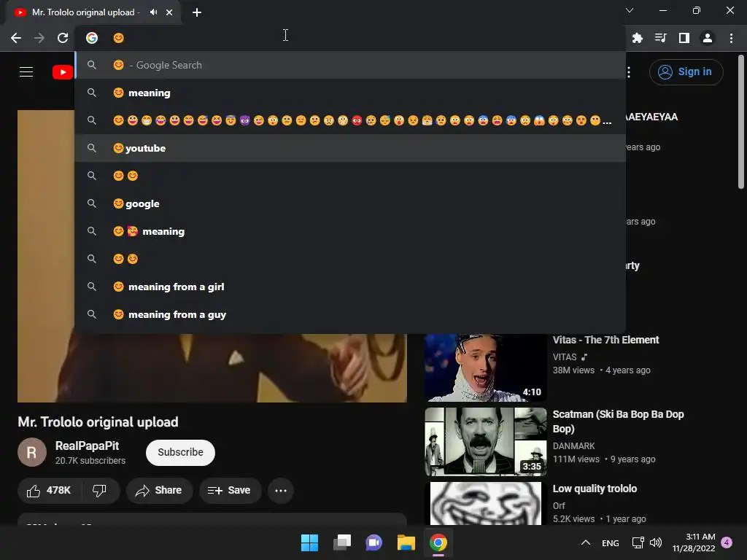Image resolution: width=747 pixels, height=560 pixels.
Task: Open the Chrome profile avatar icon
Action: pos(708,38)
